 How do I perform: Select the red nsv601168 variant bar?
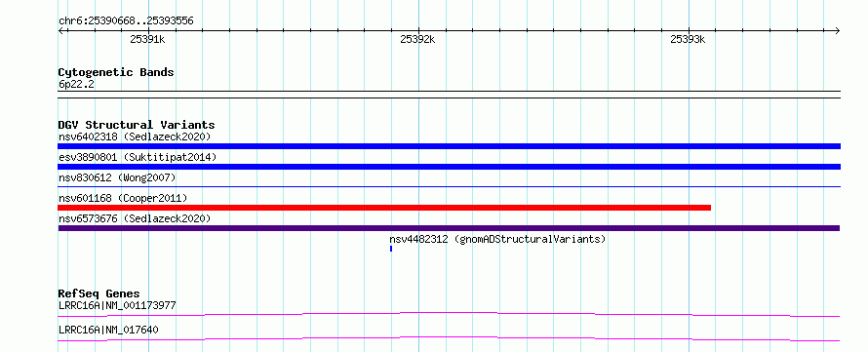(384, 208)
